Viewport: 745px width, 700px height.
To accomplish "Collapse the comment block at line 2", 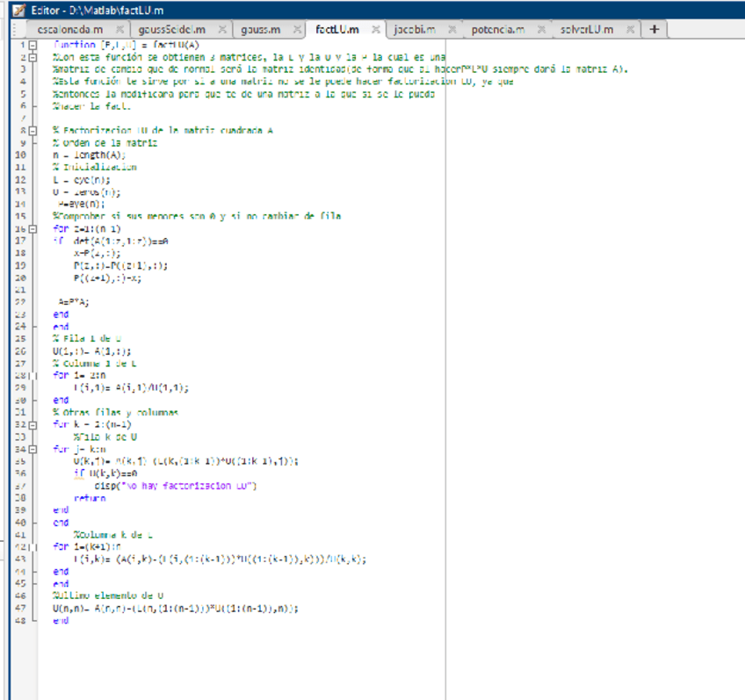I will 33,56.
